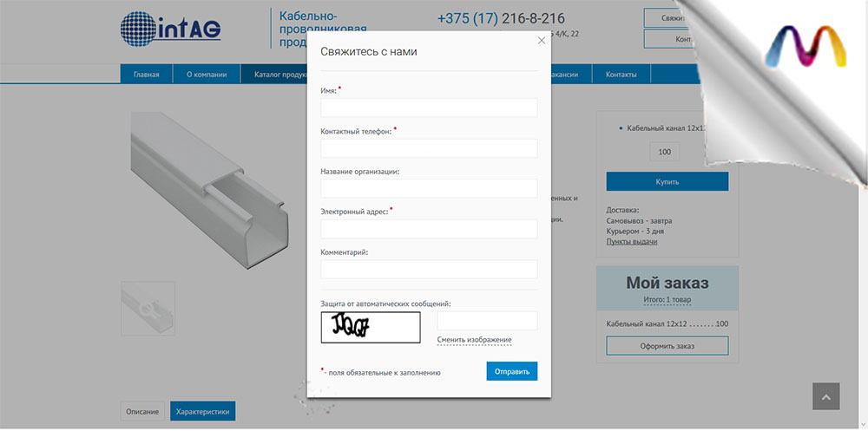Select the Электронный адрес input
This screenshot has width=868, height=431.
click(429, 229)
